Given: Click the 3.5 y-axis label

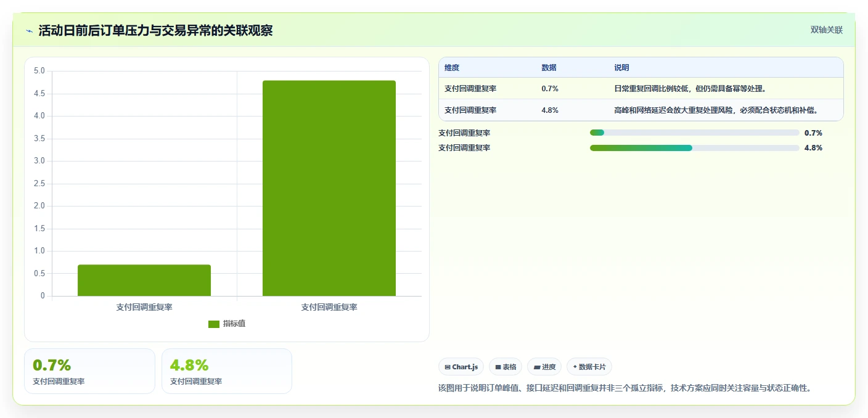Looking at the screenshot, I should 39,138.
